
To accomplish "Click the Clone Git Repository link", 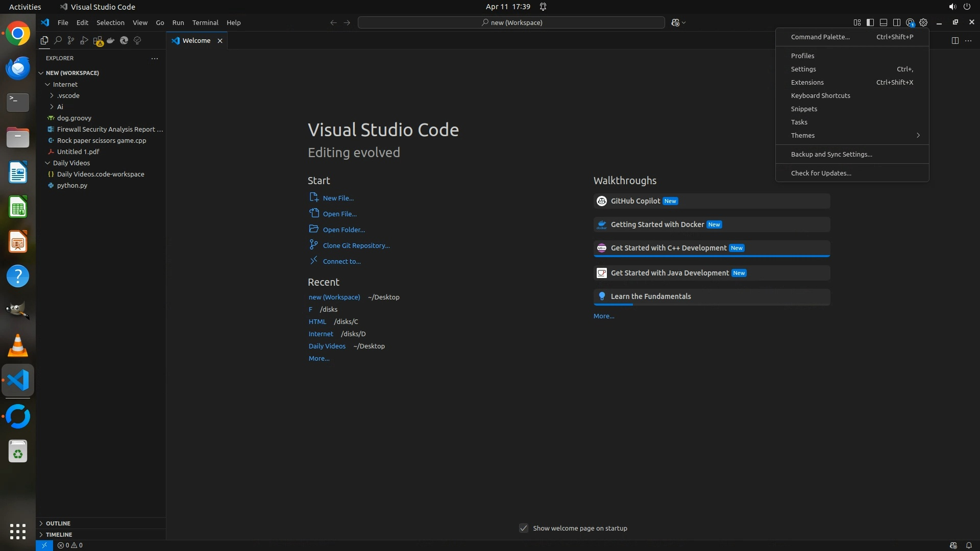I will (x=356, y=245).
